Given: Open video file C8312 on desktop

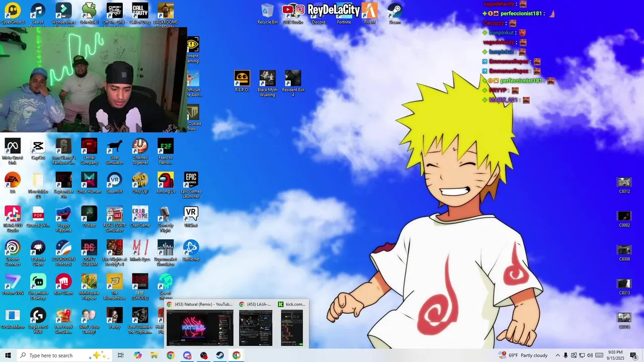Looking at the screenshot, I should pos(624,185).
